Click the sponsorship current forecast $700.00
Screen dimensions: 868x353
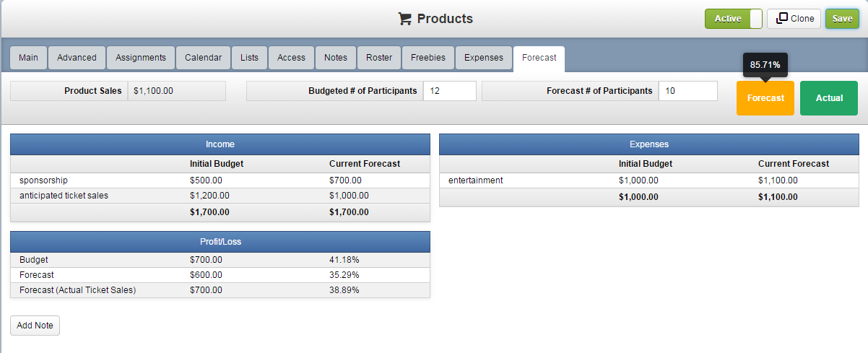pos(345,180)
